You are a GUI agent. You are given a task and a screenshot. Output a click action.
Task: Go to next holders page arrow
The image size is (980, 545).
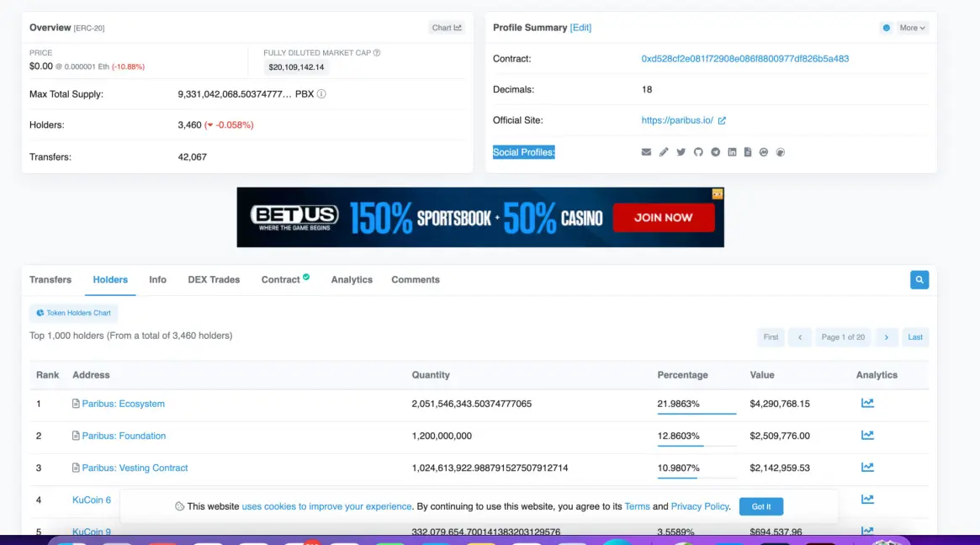click(887, 337)
